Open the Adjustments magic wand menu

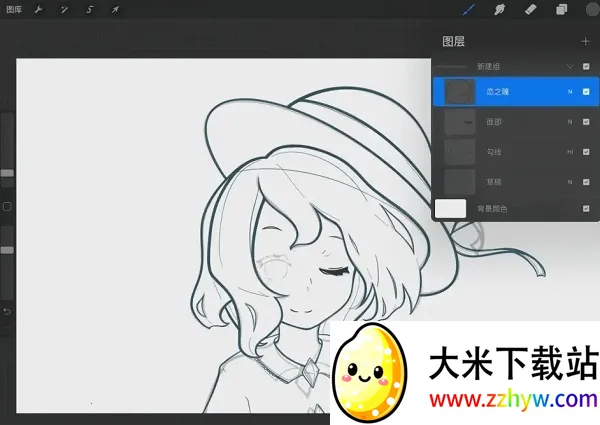(64, 10)
